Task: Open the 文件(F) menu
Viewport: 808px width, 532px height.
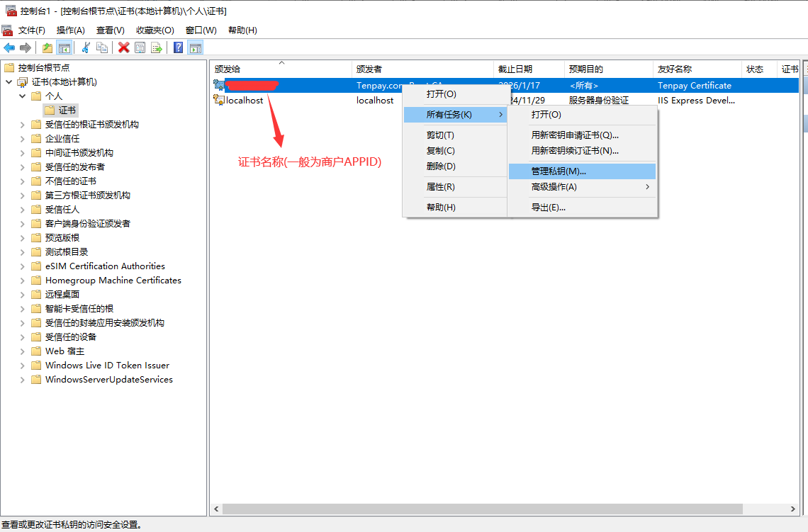Action: 31,30
